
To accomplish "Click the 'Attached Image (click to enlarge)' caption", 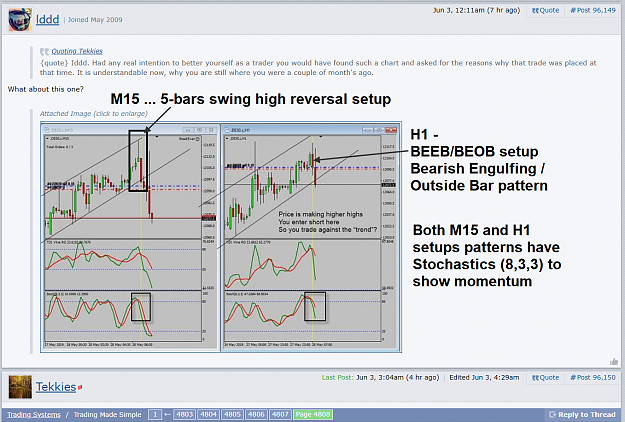I will 94,114.
